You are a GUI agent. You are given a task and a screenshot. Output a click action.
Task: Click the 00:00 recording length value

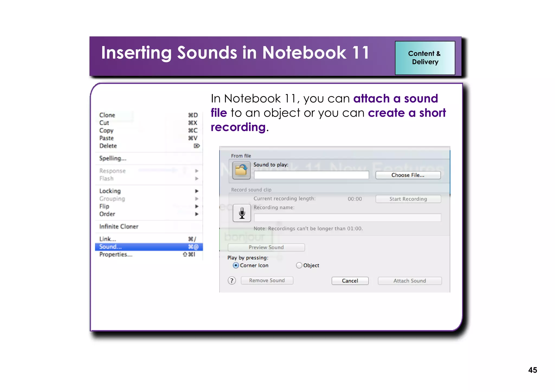click(x=355, y=199)
